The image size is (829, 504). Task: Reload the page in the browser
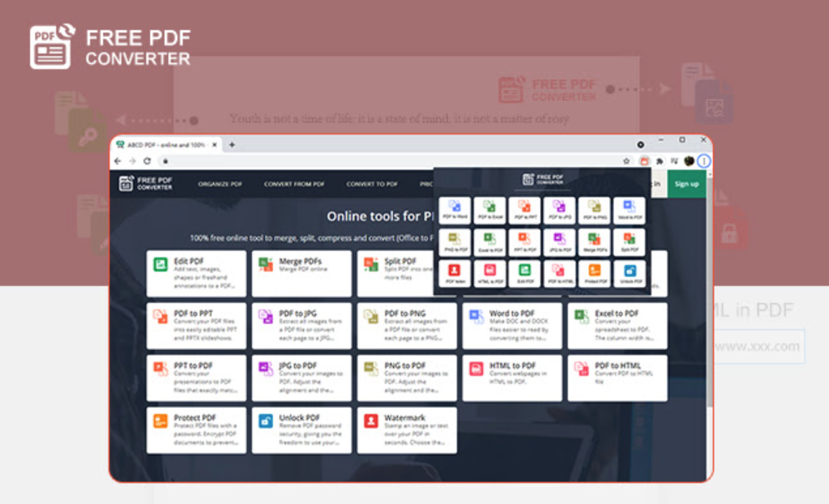coord(147,161)
